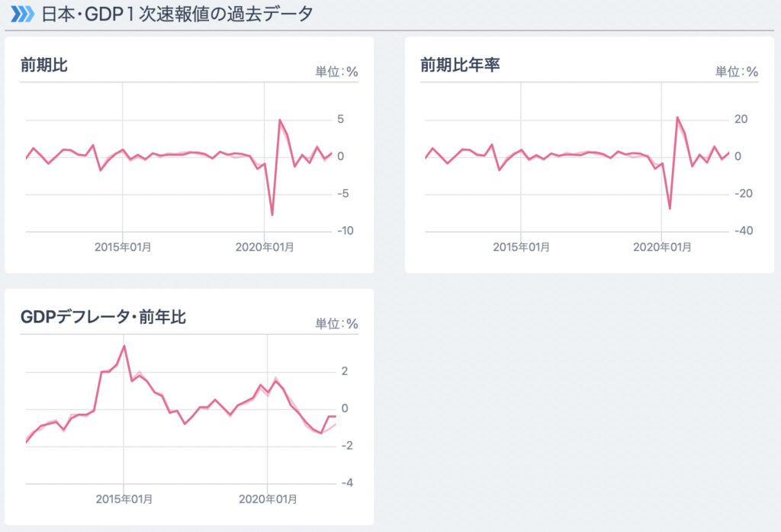The width and height of the screenshot is (781, 532).
Task: Click the 単位:% label on 前期比年率 chart
Action: [x=736, y=72]
